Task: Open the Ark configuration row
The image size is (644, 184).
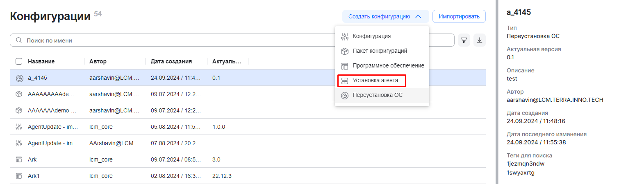Action: coord(32,159)
